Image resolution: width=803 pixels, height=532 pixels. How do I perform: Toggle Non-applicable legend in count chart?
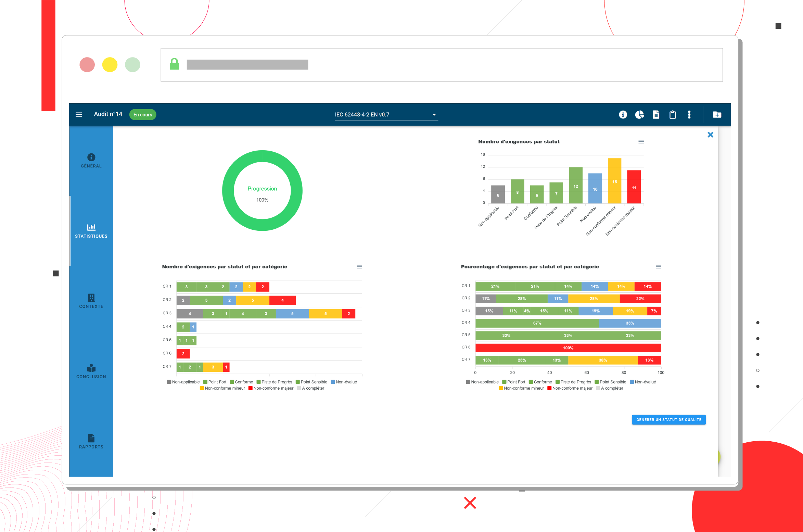click(183, 382)
